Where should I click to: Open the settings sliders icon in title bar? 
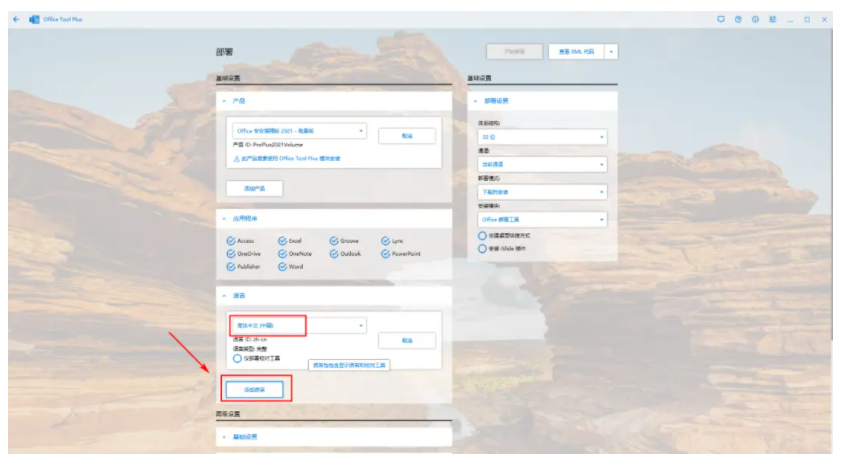(772, 19)
